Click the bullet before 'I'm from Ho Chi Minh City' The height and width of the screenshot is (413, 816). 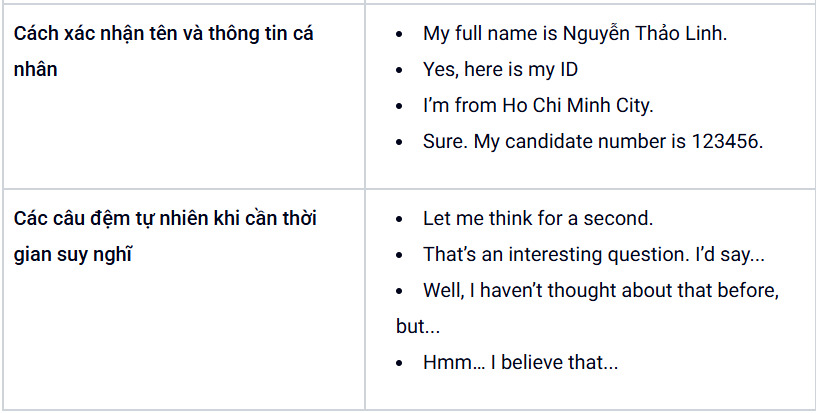(399, 106)
